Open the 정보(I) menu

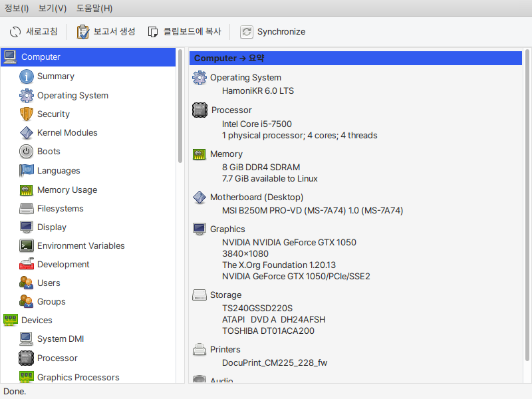click(x=17, y=9)
